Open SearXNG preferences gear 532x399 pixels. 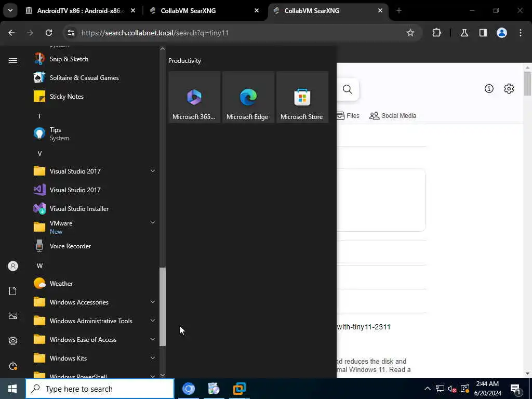(509, 88)
